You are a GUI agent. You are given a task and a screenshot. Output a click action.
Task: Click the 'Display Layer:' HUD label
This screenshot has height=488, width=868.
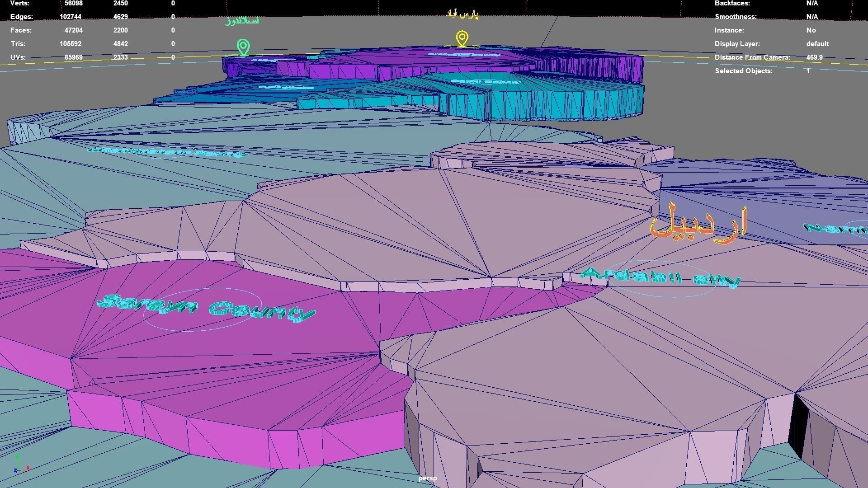(x=737, y=44)
